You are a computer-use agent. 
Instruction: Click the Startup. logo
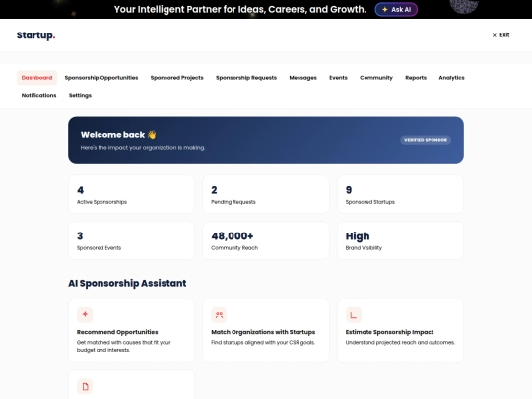coord(35,35)
